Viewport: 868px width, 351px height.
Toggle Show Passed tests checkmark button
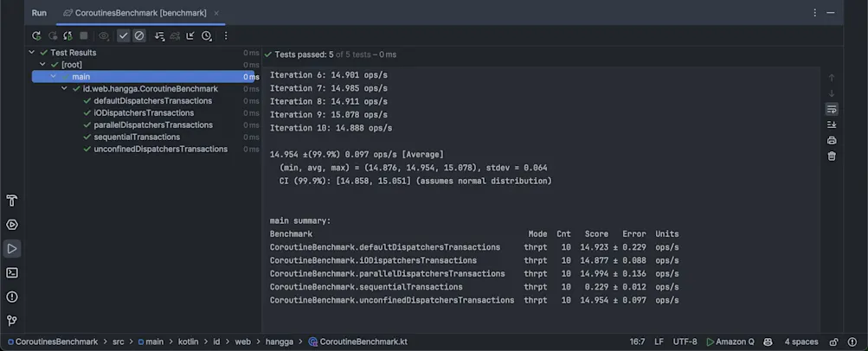(x=124, y=36)
